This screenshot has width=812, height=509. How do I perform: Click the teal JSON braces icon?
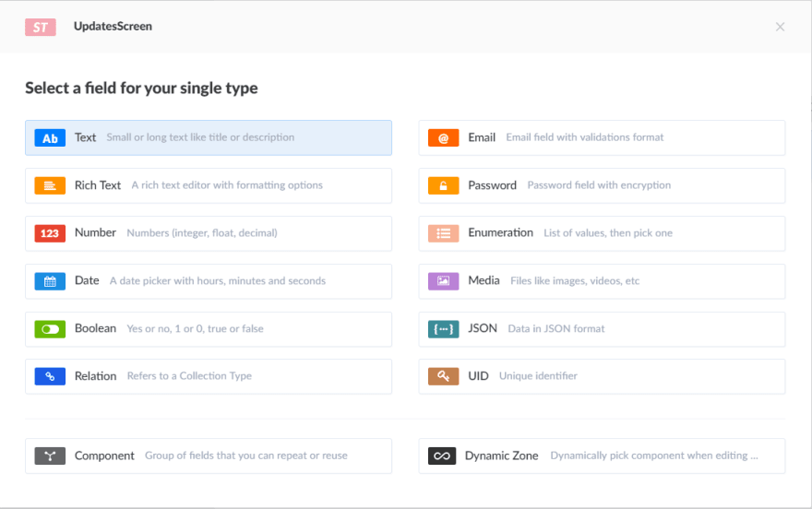pyautogui.click(x=443, y=329)
